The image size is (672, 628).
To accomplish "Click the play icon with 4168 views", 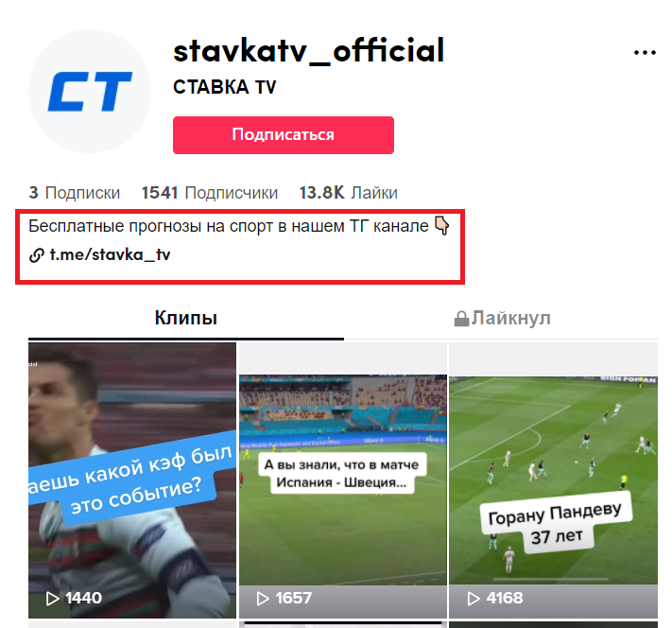I will pos(474,599).
